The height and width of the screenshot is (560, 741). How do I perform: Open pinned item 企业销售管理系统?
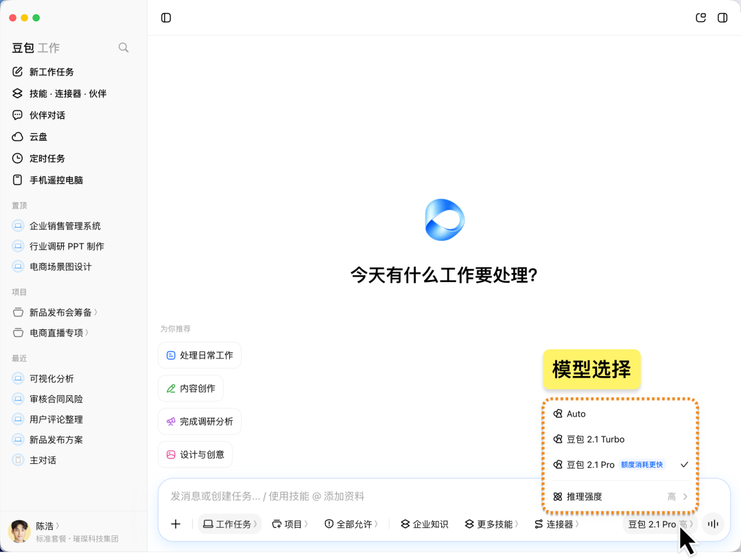pyautogui.click(x=56, y=226)
